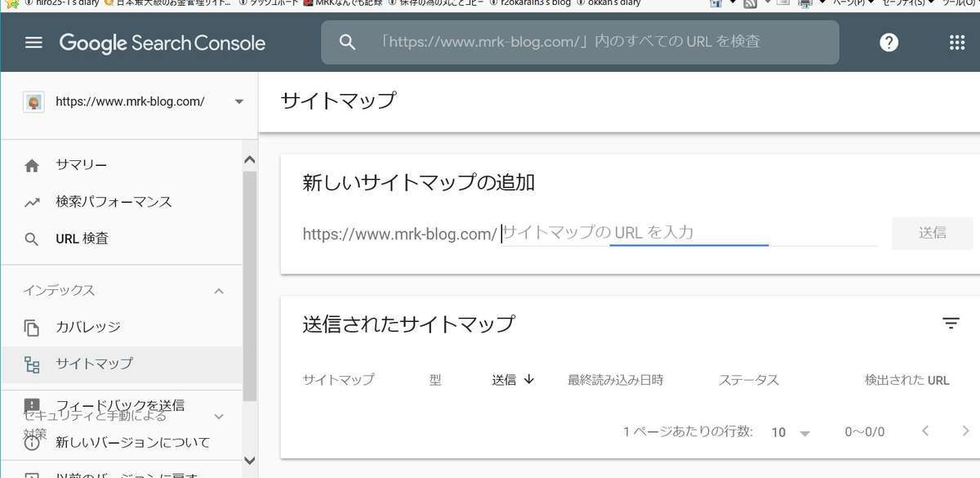
Task: Click the サイトマップ column header
Action: [338, 380]
